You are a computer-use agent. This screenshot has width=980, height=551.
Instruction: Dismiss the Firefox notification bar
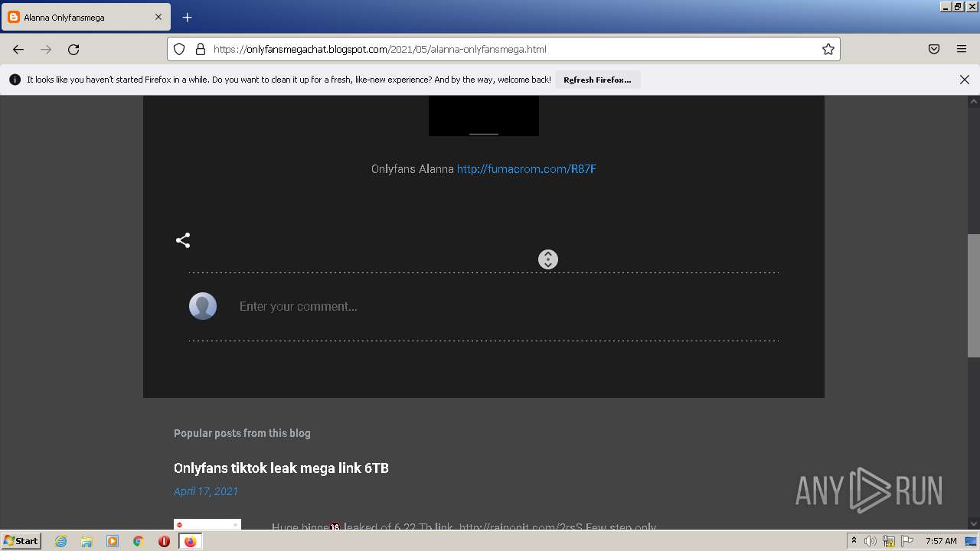pyautogui.click(x=965, y=80)
